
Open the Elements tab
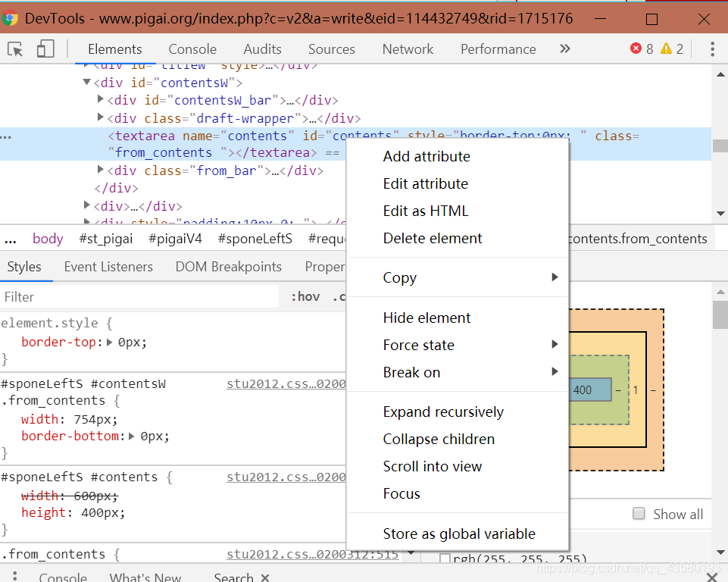point(114,48)
